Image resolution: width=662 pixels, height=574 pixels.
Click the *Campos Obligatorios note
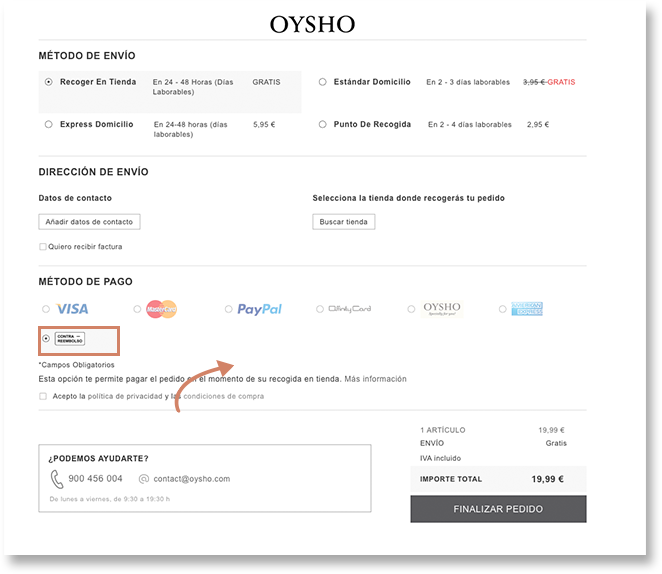76,365
